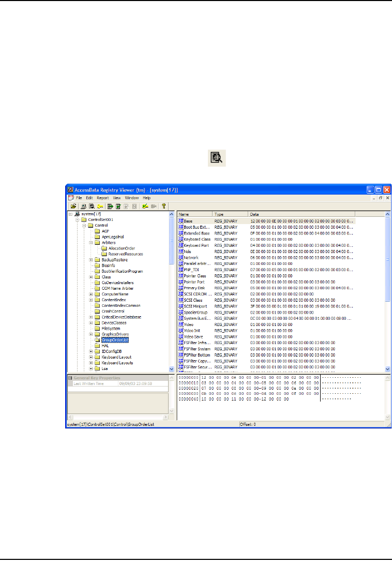
Task: Collapse the ControlSet001 tree node
Action: 78,220
